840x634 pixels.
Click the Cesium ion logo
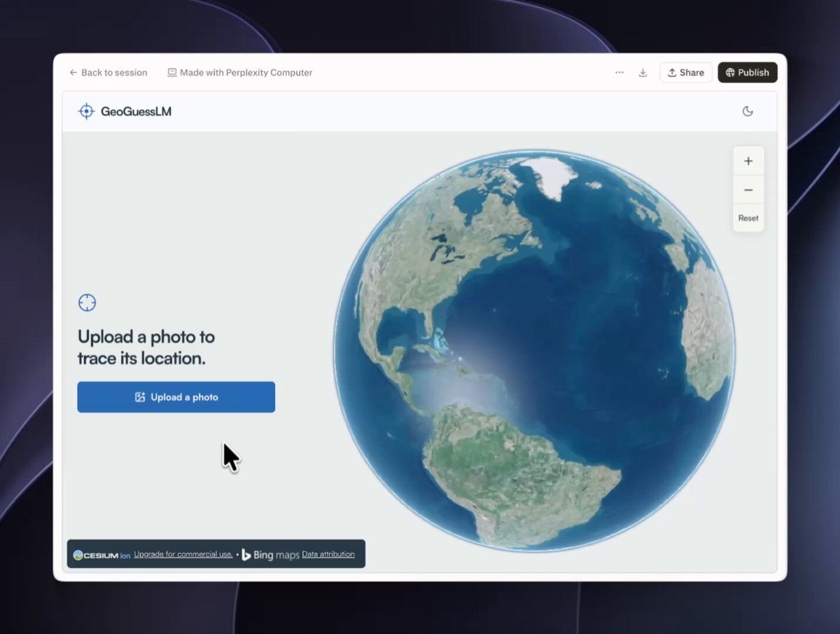pos(102,555)
